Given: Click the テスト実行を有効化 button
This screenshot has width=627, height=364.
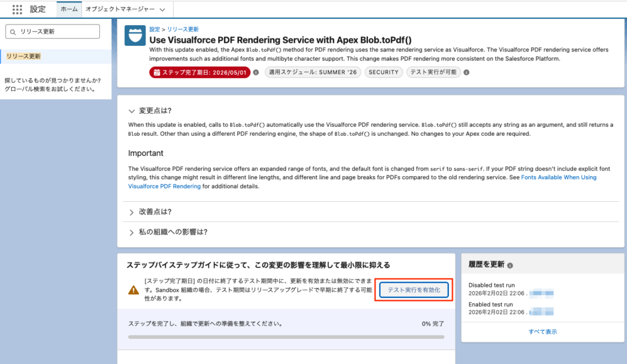Looking at the screenshot, I should point(413,289).
